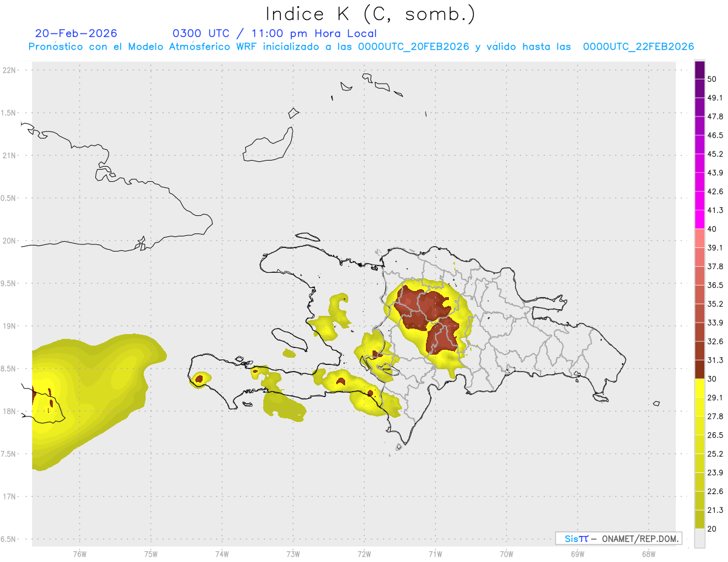Click the colorbar label "46.5"
The height and width of the screenshot is (562, 728).
pos(715,135)
